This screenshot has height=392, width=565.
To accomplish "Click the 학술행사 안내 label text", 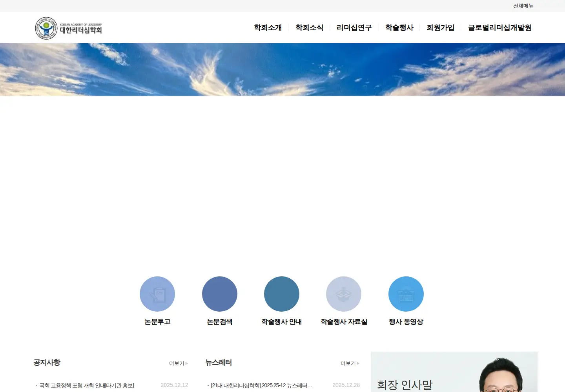I will (282, 322).
